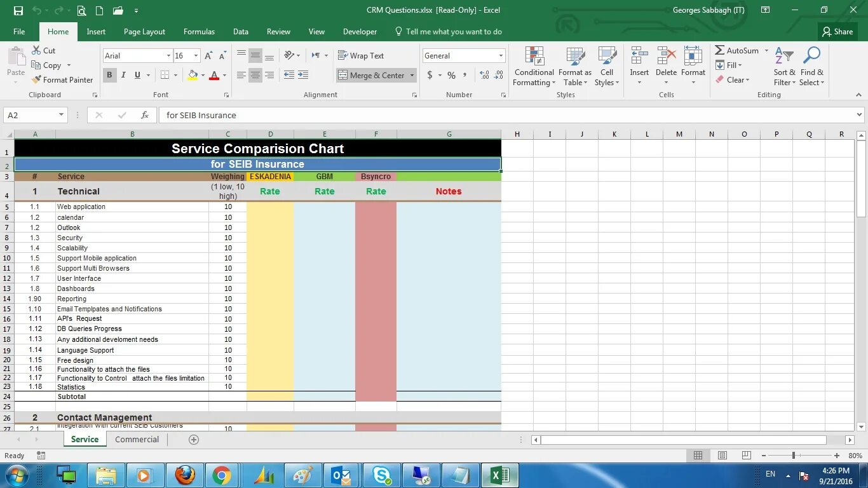Image resolution: width=868 pixels, height=488 pixels.
Task: Expand the AutoSum dropdown arrow
Action: 766,50
